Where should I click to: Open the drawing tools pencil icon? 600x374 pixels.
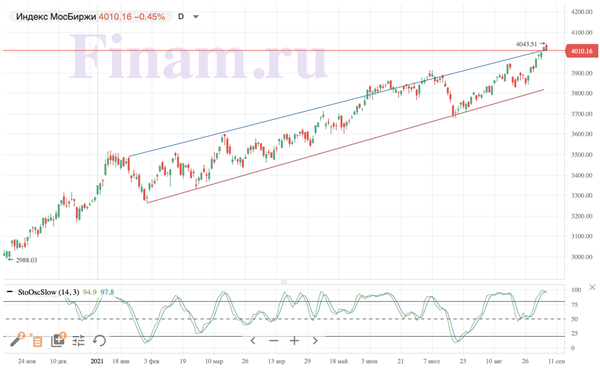coord(17,340)
